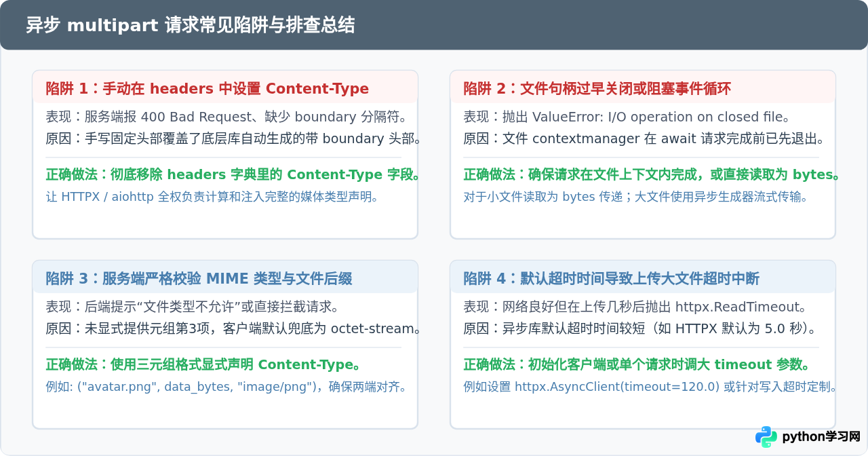Image resolution: width=868 pixels, height=456 pixels.
Task: Click the example line with "avatar.png" tuple
Action: (226, 387)
